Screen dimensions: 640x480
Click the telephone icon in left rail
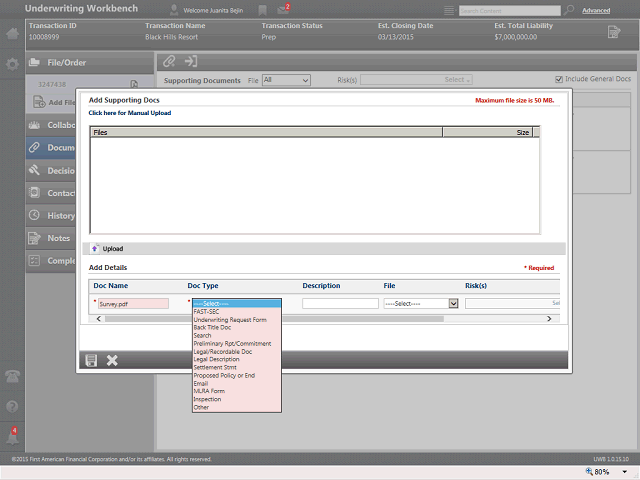click(12, 376)
